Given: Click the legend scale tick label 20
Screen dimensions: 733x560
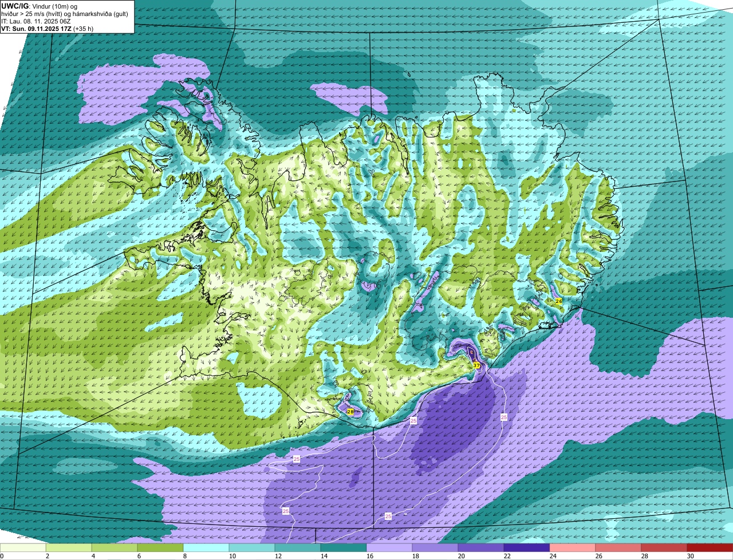Looking at the screenshot, I should (x=462, y=556).
